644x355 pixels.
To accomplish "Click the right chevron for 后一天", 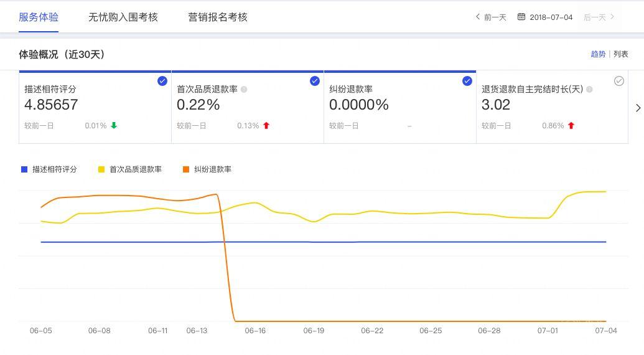I will point(612,17).
